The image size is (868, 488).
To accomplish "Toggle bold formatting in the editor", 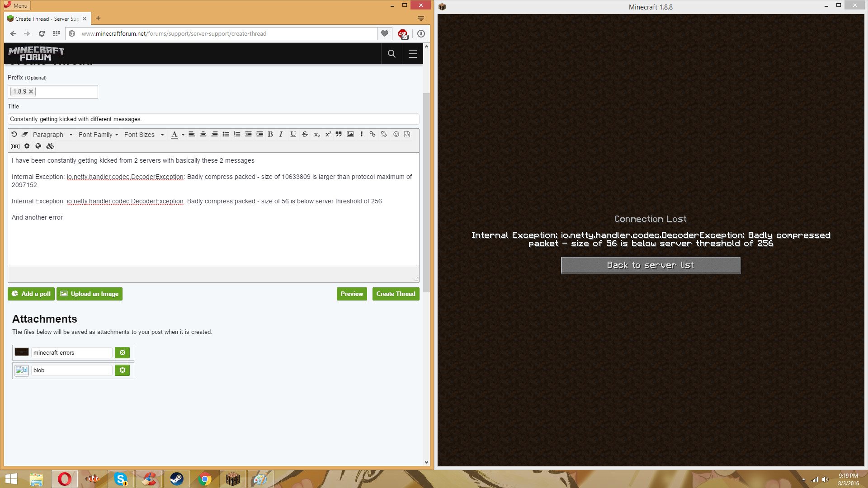I will [x=270, y=134].
